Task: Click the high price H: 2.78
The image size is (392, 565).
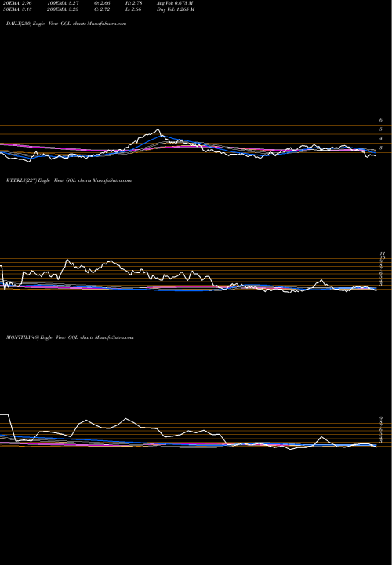Action: coord(135,3)
